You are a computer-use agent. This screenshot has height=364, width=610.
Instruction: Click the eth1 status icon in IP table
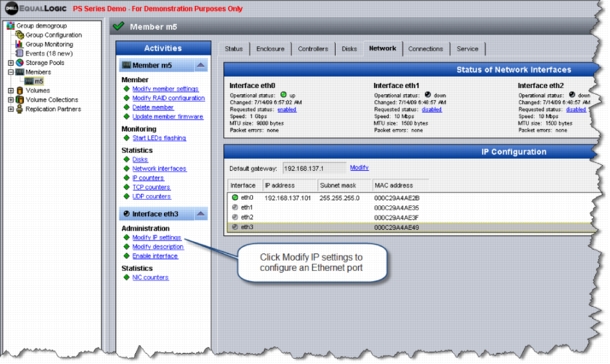[235, 207]
